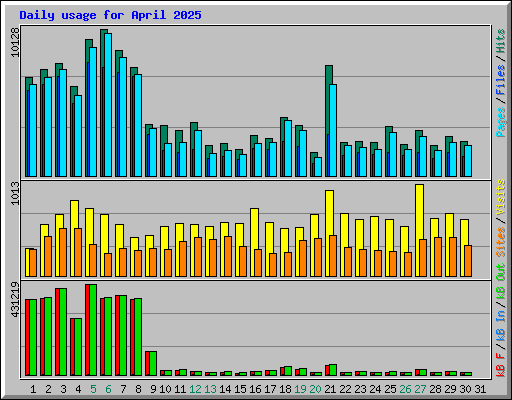The width and height of the screenshot is (512, 400).
Task: Select day 4 on the x-axis
Action: [78, 389]
